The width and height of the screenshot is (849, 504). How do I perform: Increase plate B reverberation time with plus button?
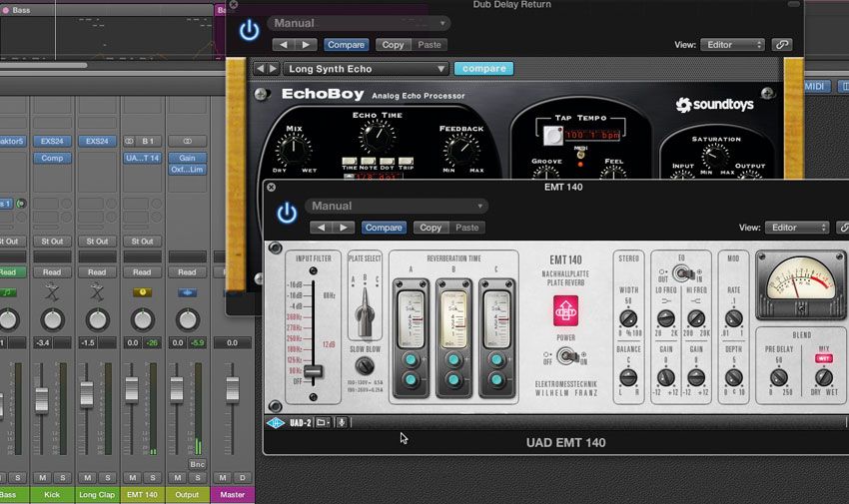tap(453, 359)
